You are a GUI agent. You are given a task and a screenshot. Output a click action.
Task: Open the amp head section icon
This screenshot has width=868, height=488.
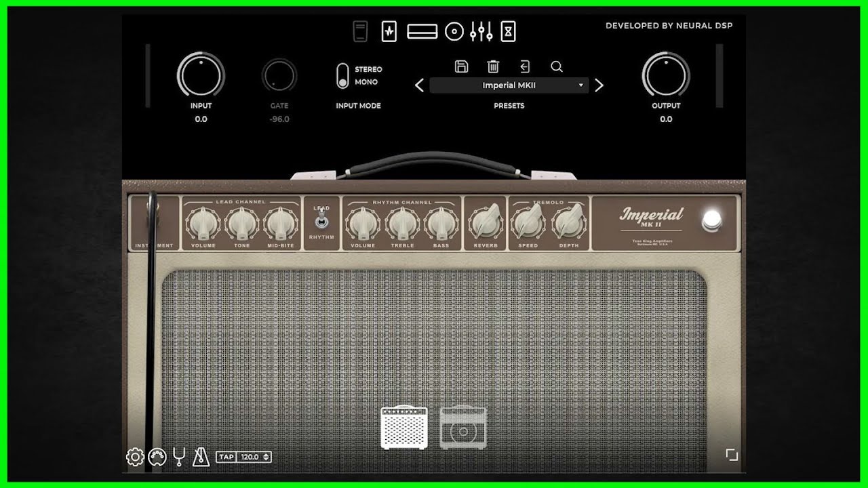click(x=422, y=31)
